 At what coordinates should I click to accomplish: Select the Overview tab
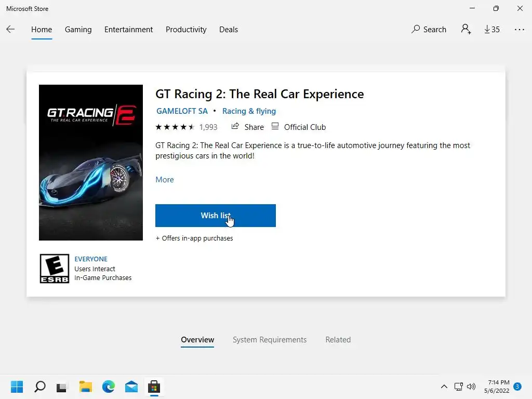(197, 340)
